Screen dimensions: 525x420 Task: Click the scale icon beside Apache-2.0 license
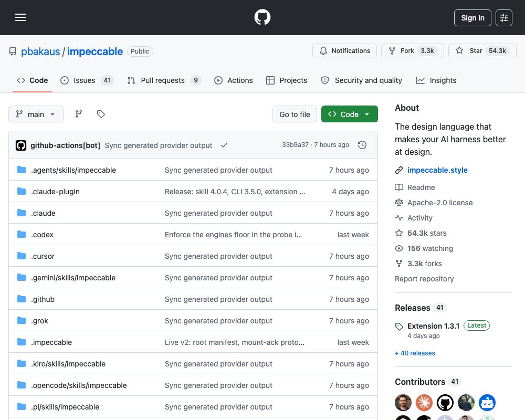click(x=399, y=203)
